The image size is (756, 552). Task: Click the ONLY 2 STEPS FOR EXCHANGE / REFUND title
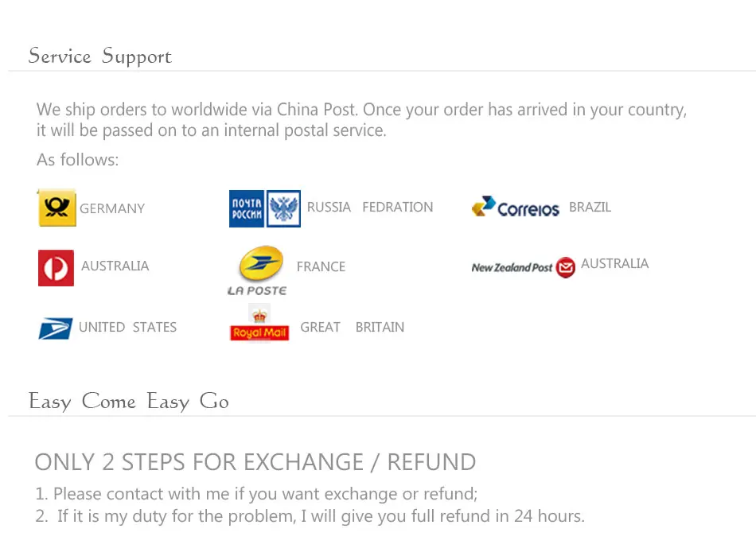tap(255, 462)
